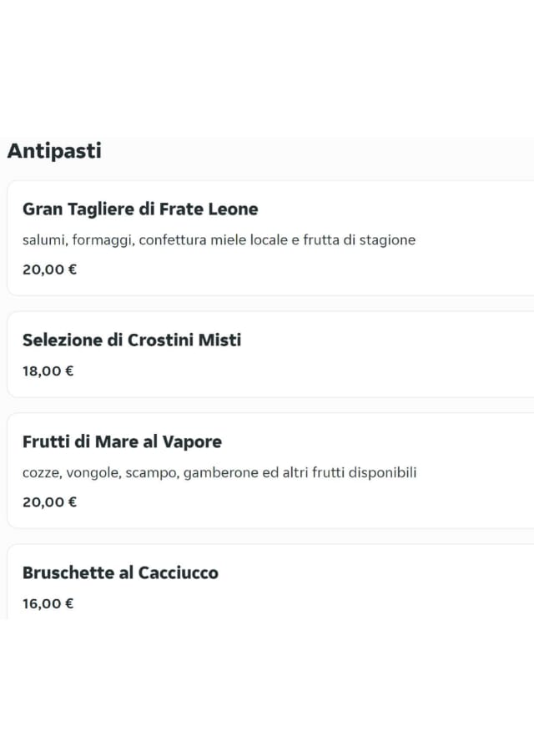Click the word scampo in the seafood description

(x=150, y=473)
